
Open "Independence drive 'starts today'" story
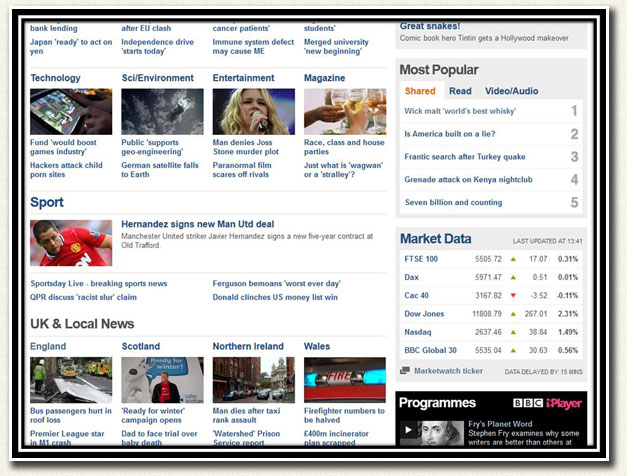tap(158, 46)
